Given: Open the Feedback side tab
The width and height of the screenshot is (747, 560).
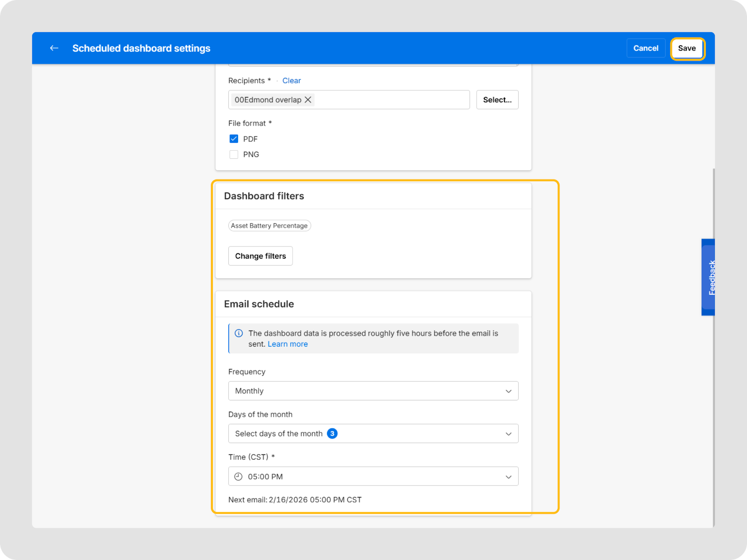Looking at the screenshot, I should point(709,277).
